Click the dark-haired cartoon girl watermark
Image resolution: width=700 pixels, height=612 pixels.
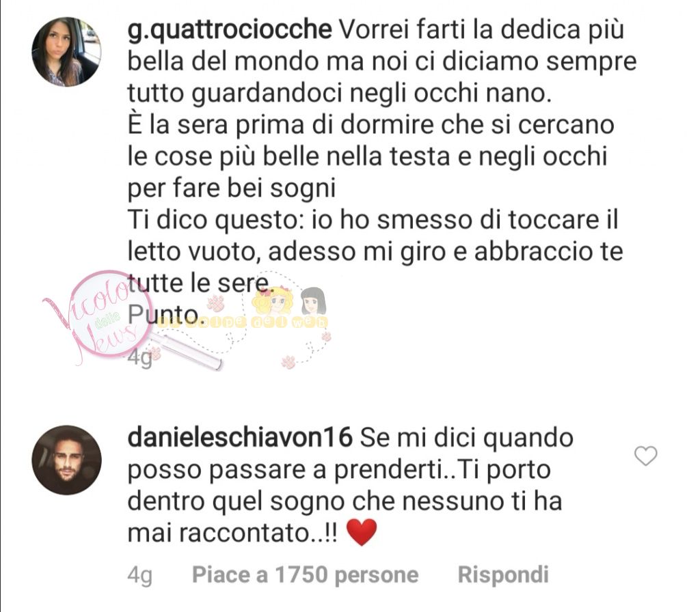(312, 301)
